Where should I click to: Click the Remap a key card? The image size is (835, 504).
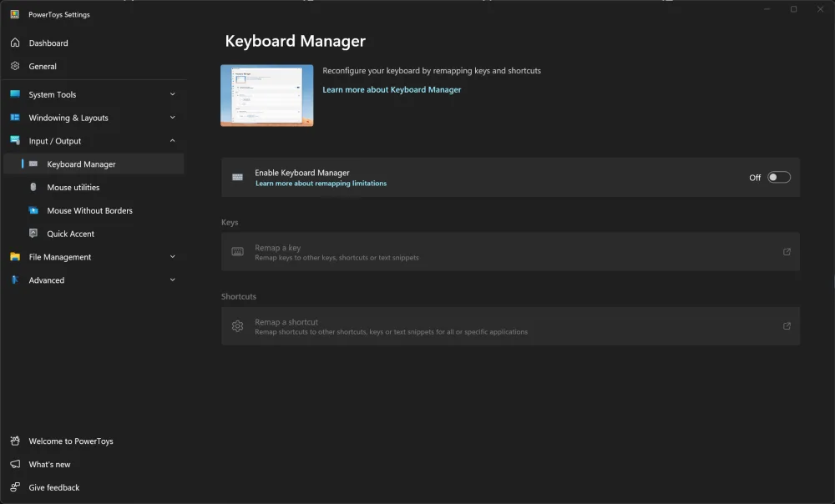click(x=510, y=252)
